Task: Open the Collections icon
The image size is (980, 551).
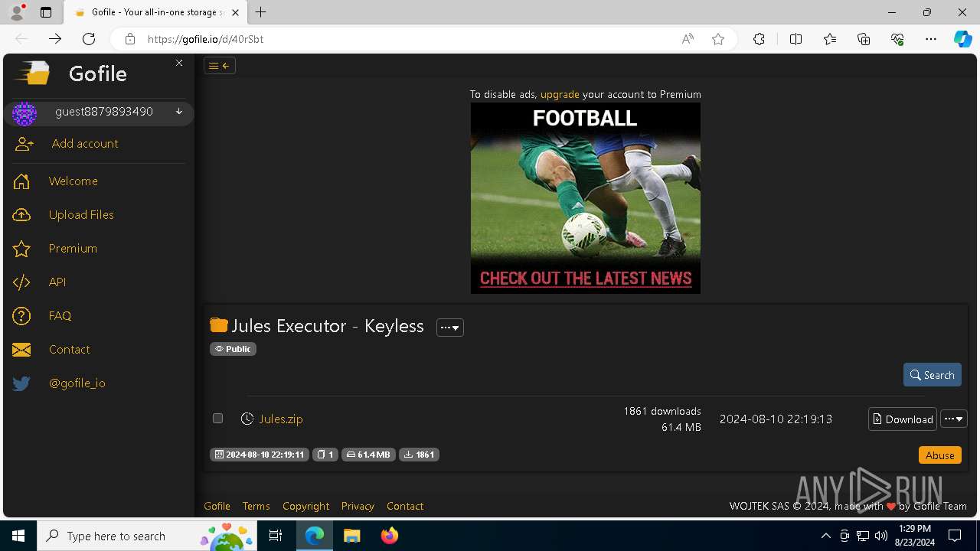Action: tap(864, 39)
